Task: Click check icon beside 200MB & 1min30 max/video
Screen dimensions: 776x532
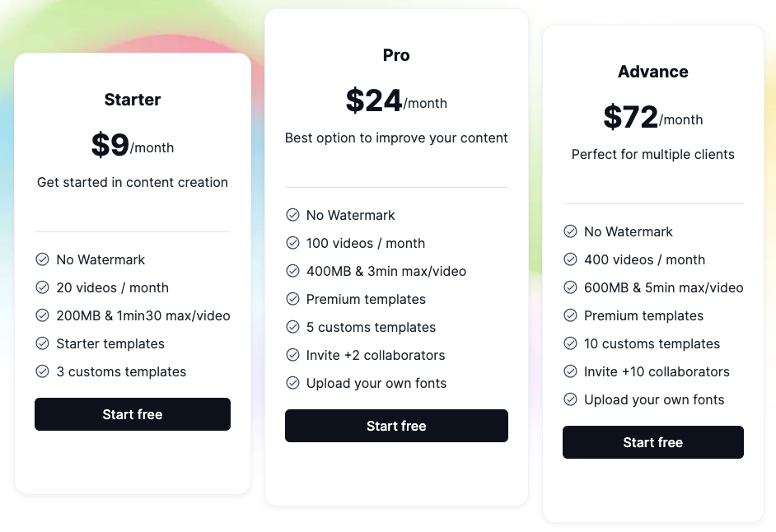Action: pos(42,315)
